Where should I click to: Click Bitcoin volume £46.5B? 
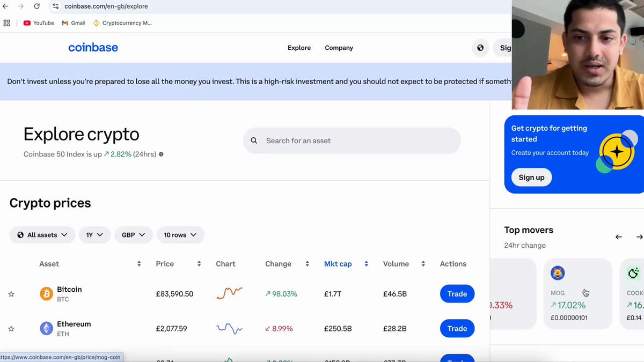click(x=395, y=294)
